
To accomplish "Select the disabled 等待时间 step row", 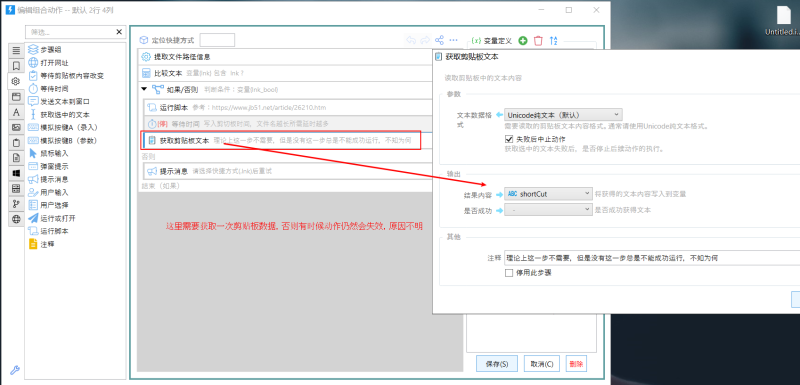I will tap(288, 123).
